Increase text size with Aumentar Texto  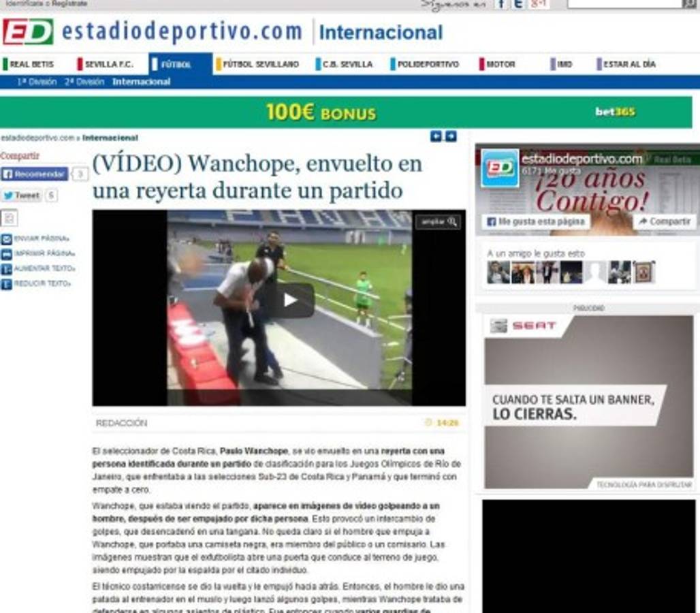click(x=6, y=269)
